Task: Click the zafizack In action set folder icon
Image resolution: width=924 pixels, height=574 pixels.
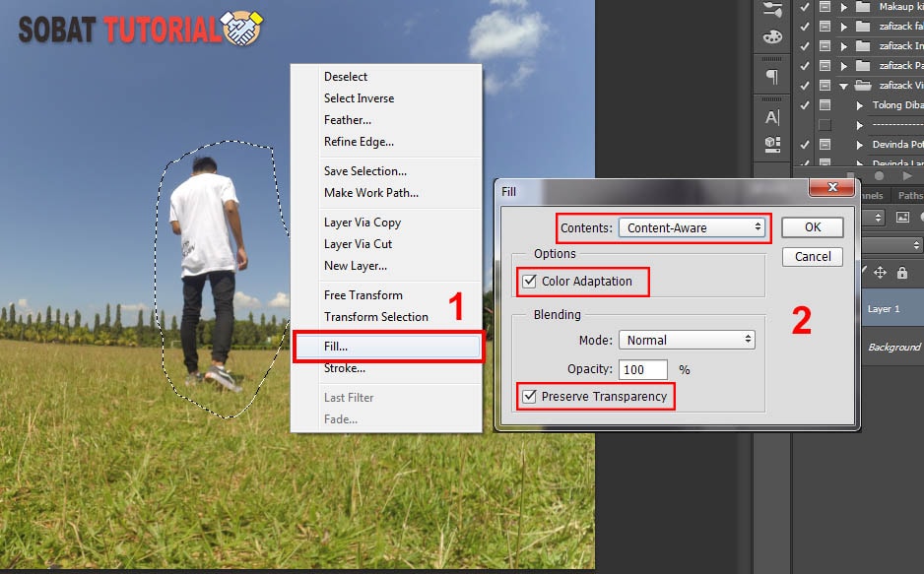Action: pyautogui.click(x=863, y=46)
